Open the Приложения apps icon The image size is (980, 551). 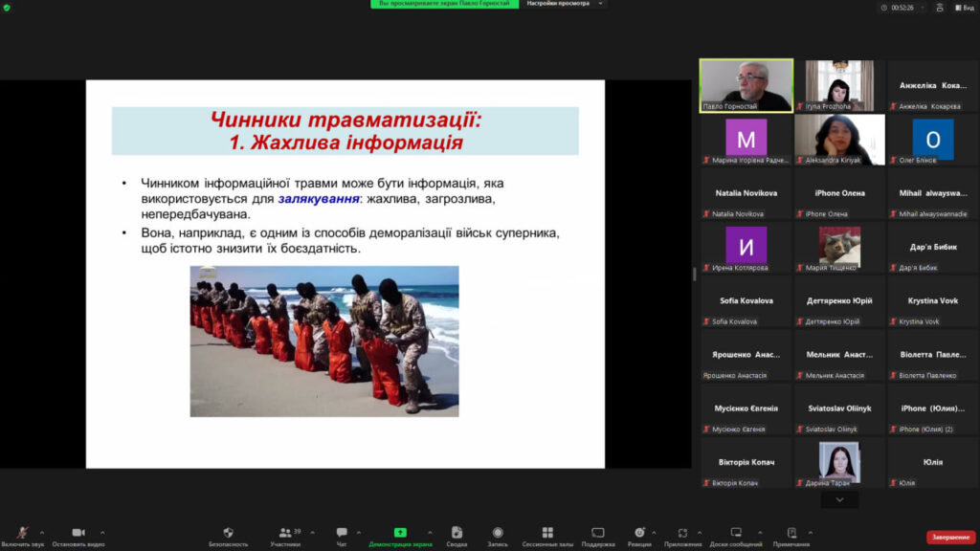[683, 533]
